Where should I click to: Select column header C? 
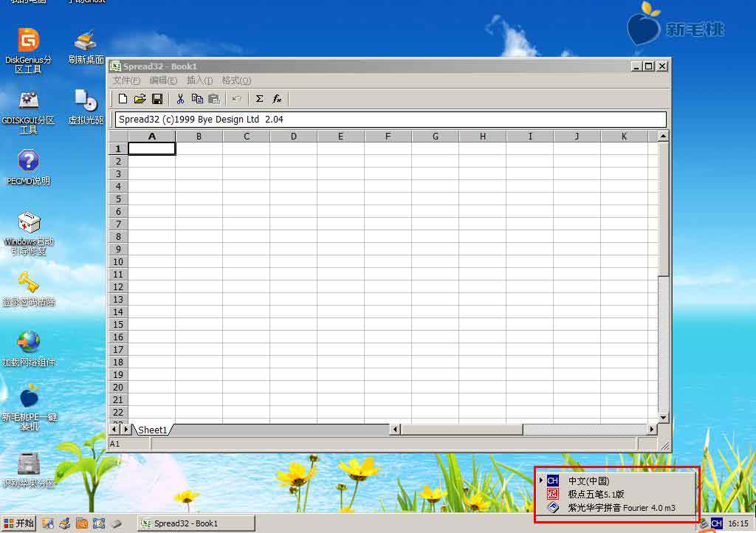tap(247, 137)
